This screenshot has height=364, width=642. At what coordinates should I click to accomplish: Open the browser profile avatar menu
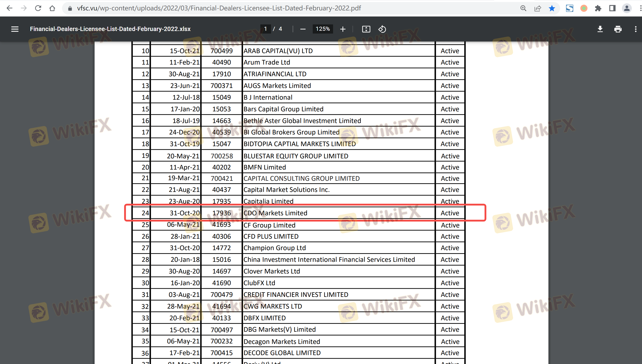point(626,8)
